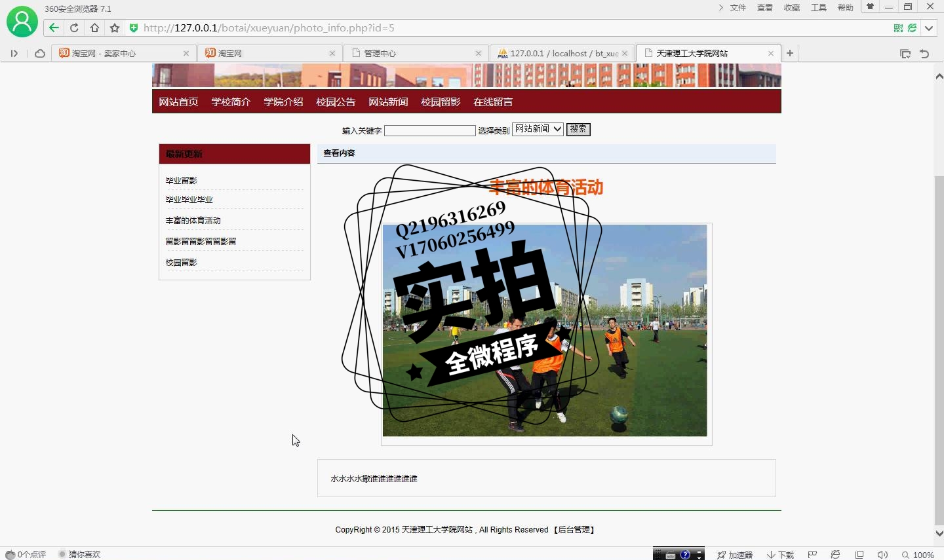Open 校园留影 navigation link
Viewport: 944px width, 560px height.
441,102
